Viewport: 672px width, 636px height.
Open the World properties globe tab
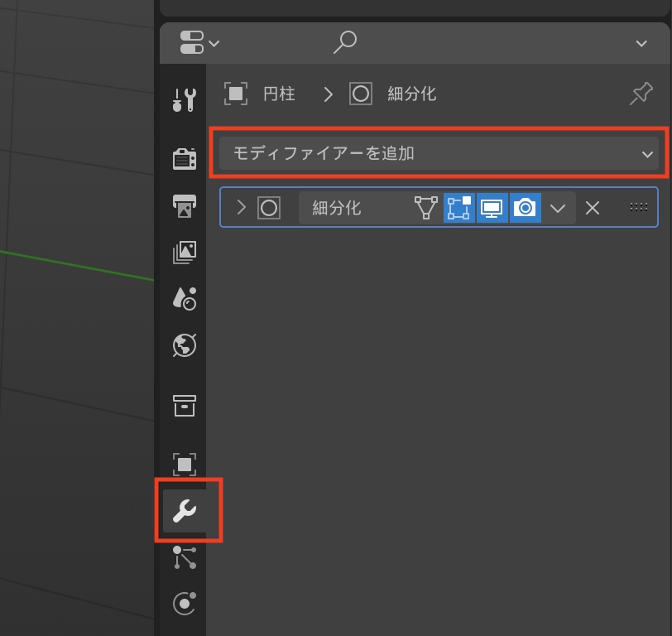[184, 344]
